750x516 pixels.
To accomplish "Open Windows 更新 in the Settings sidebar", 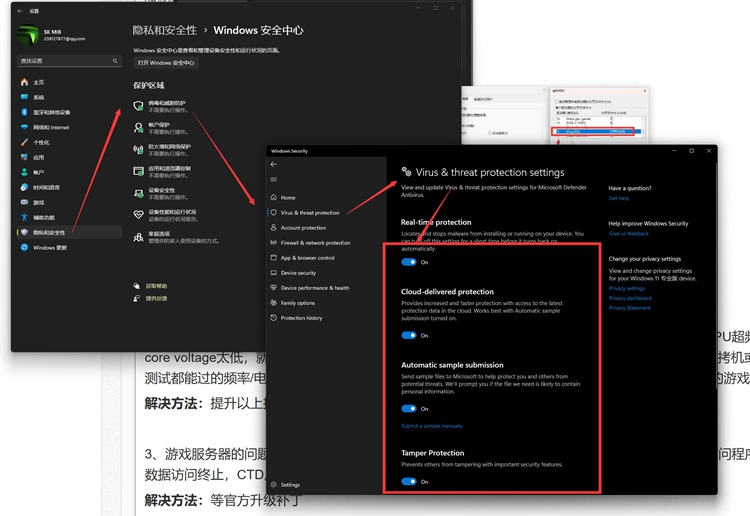I will pos(50,248).
